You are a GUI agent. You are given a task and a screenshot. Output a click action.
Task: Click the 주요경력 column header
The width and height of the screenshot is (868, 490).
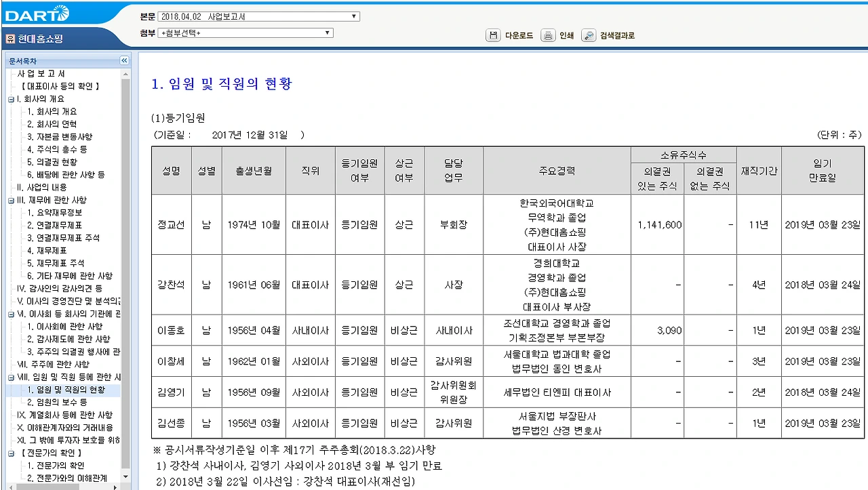click(557, 171)
